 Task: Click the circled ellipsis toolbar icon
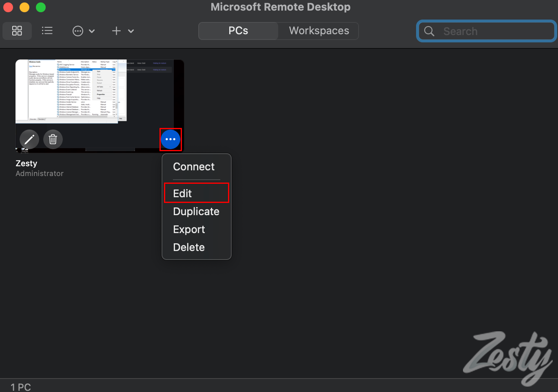(x=77, y=31)
